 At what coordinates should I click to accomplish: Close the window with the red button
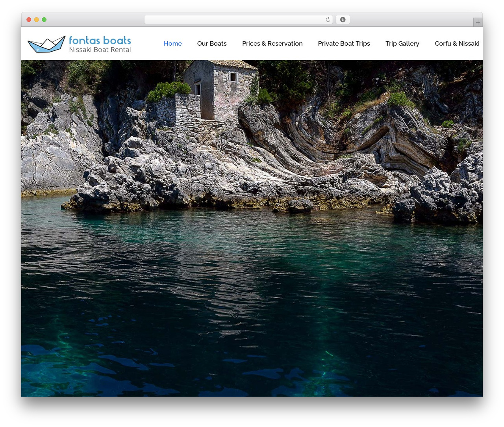29,20
